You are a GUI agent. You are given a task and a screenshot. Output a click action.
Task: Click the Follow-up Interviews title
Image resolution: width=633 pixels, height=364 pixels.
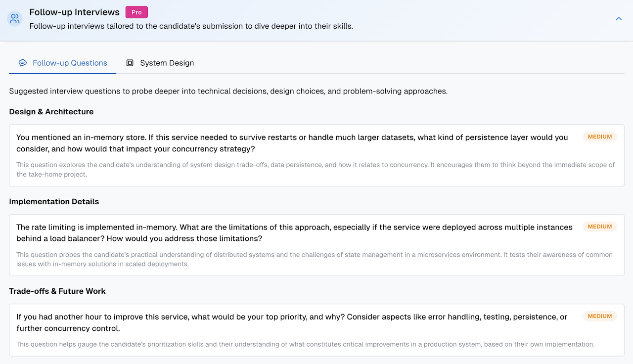pyautogui.click(x=74, y=12)
